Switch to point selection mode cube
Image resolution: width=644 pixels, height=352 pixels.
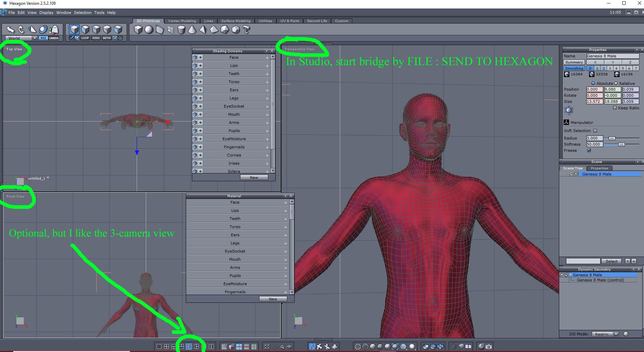pyautogui.click(x=107, y=30)
